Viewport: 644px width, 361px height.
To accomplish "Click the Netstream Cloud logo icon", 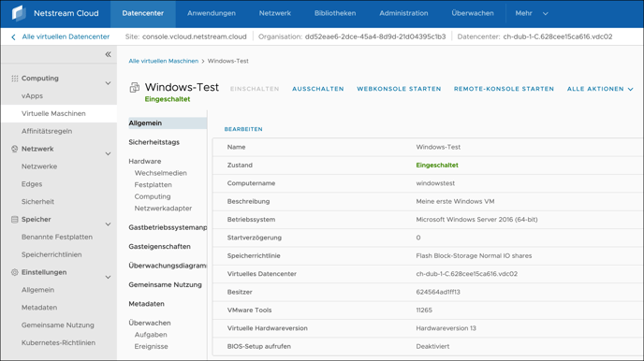I will (x=19, y=13).
